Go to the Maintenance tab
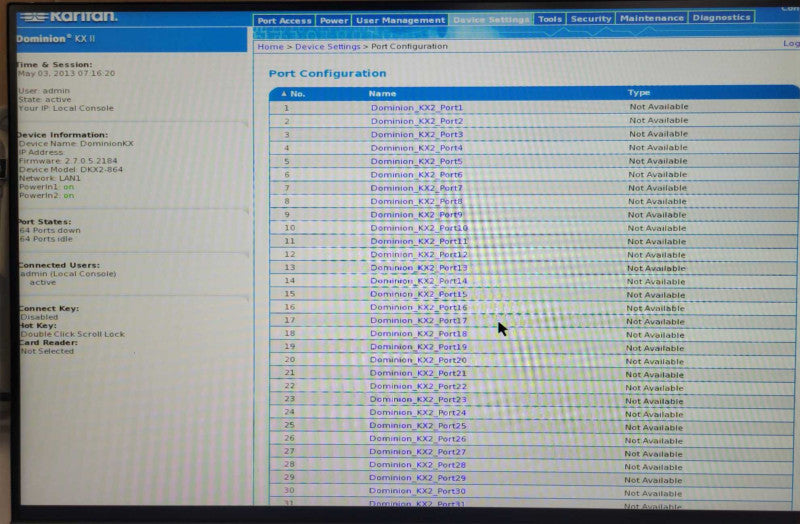This screenshot has width=800, height=524. click(652, 18)
